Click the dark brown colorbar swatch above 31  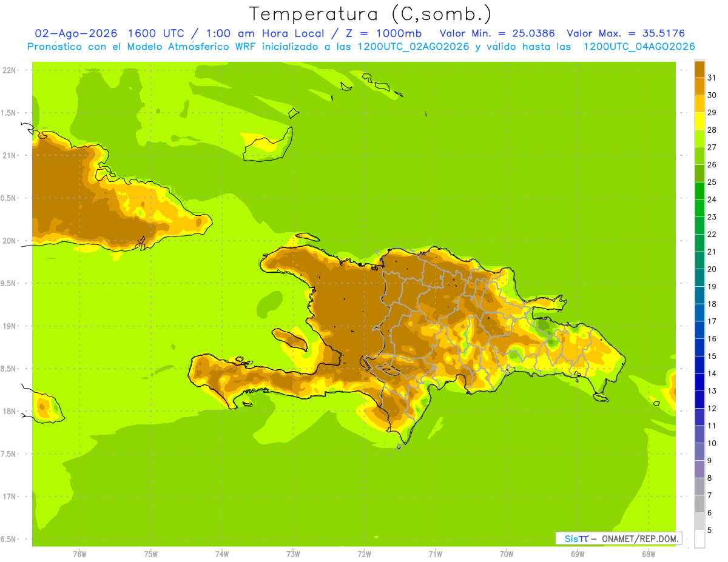[699, 69]
